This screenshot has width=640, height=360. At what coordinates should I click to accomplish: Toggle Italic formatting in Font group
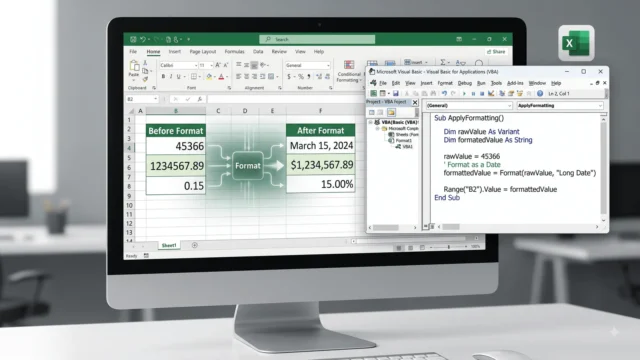click(171, 77)
